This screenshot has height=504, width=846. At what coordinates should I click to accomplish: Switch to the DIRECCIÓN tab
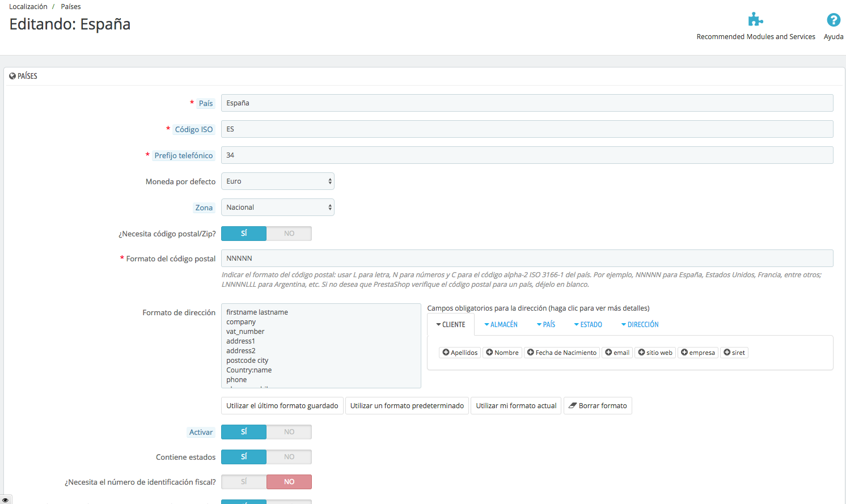640,325
